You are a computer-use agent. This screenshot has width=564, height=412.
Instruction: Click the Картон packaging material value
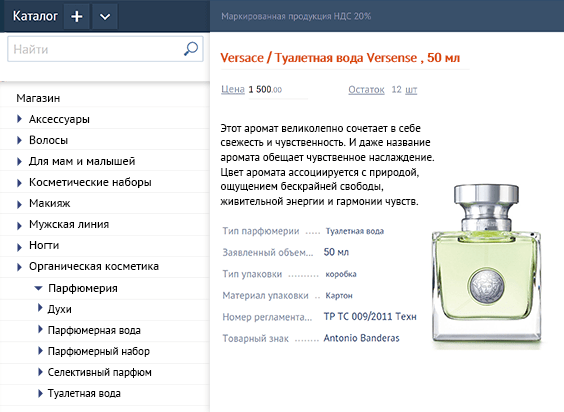click(x=339, y=296)
